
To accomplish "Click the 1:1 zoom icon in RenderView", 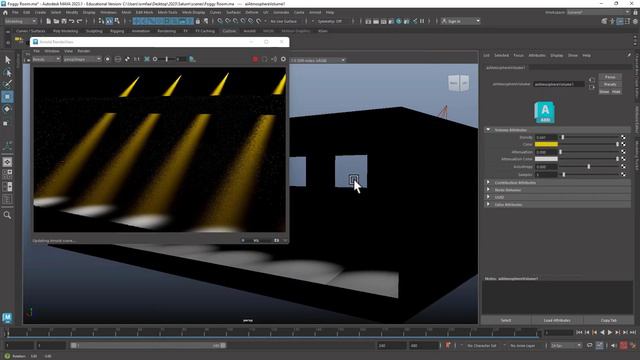I will click(137, 59).
